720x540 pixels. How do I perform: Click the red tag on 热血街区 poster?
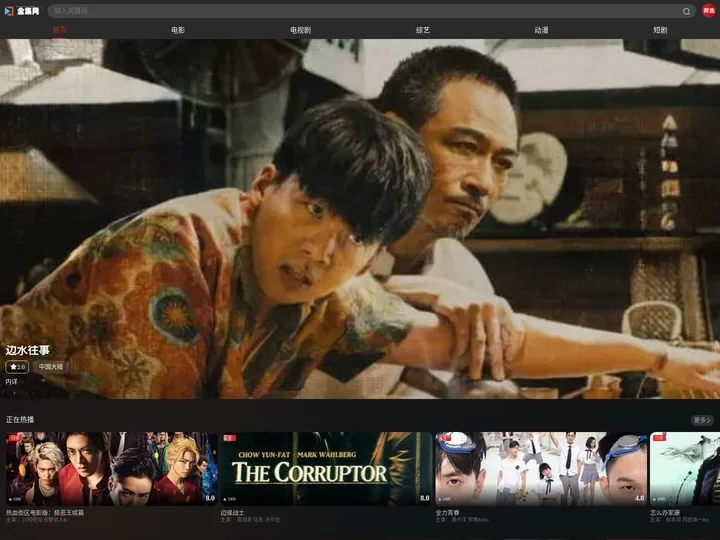15,438
